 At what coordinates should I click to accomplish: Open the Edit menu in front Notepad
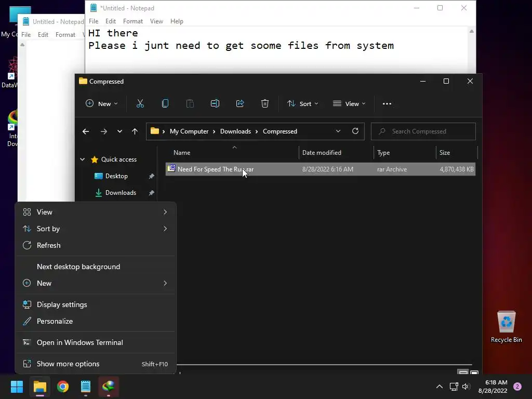point(111,21)
